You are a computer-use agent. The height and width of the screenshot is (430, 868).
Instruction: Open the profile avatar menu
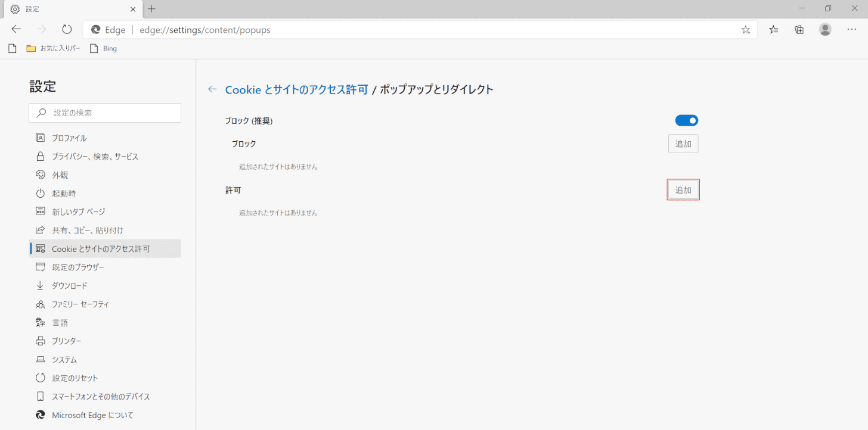tap(825, 30)
